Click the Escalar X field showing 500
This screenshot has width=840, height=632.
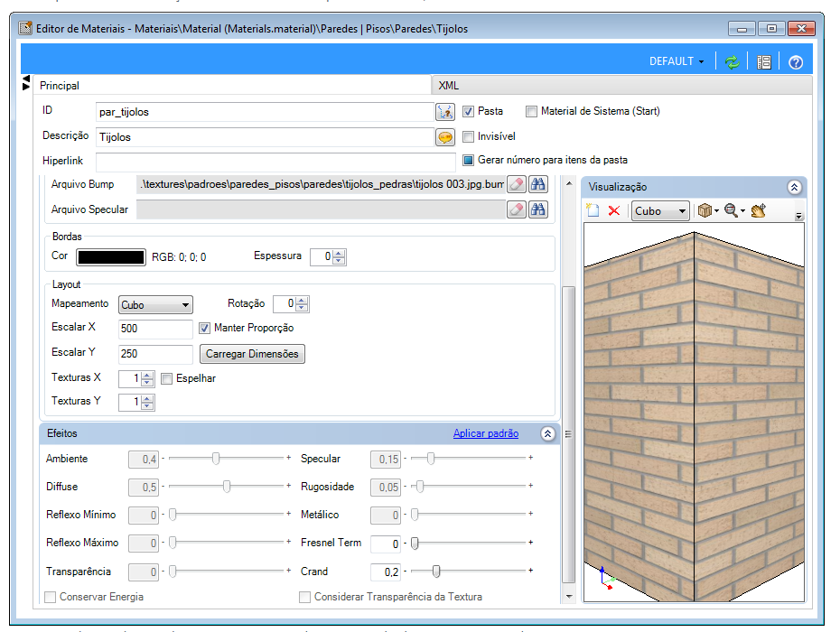[155, 329]
